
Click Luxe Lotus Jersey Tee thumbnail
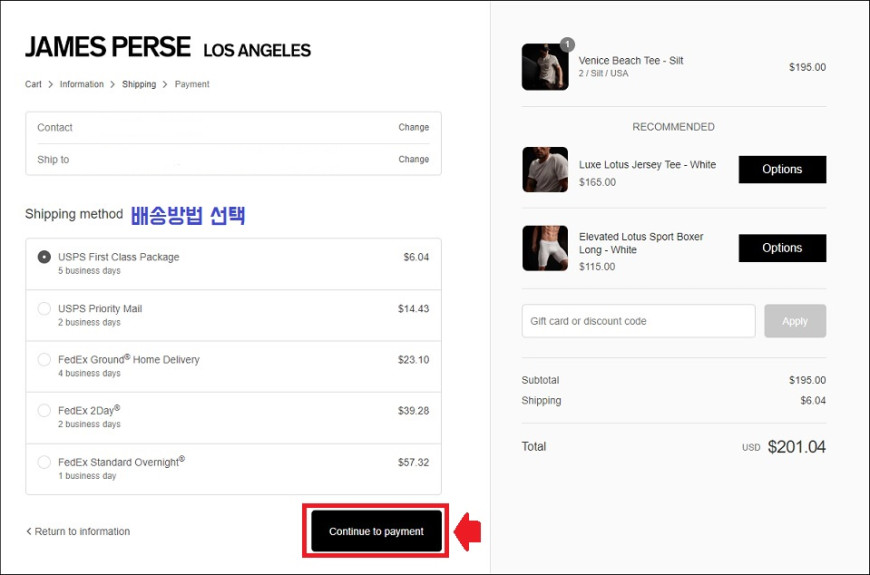[545, 169]
